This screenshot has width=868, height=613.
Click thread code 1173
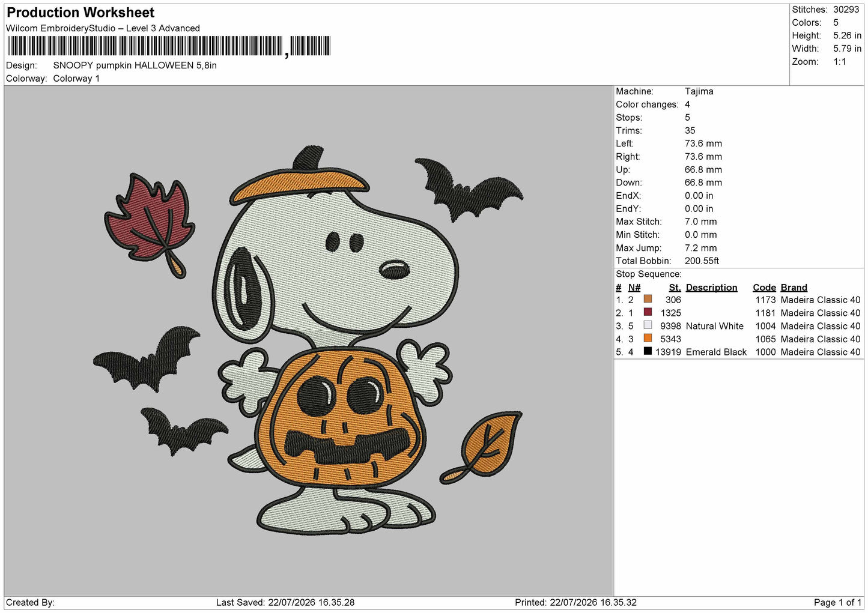coord(766,300)
